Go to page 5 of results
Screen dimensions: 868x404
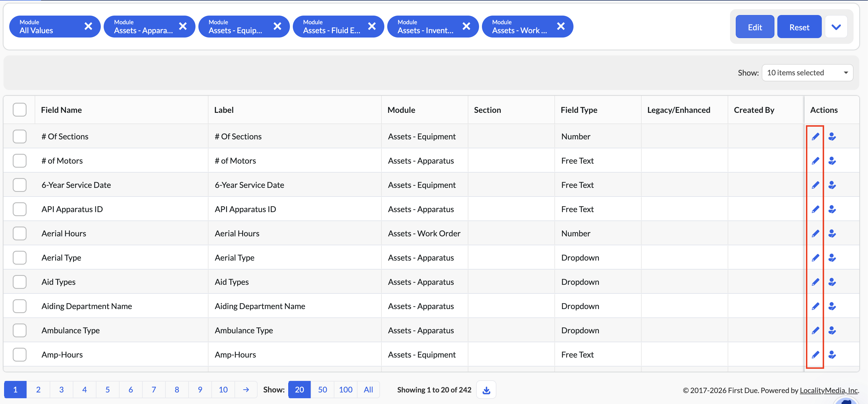click(x=107, y=390)
